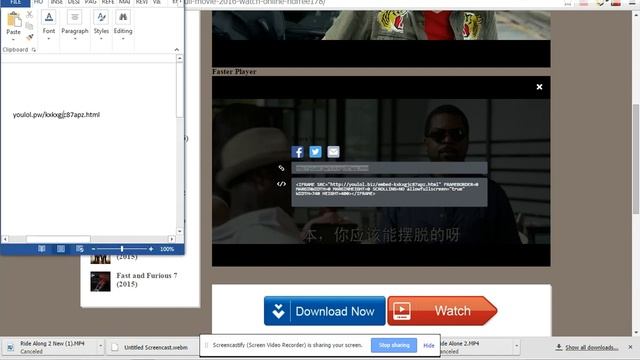Screen dimensions: 640x360
Task: Collapse the Word ribbon chevron
Action: click(x=177, y=49)
